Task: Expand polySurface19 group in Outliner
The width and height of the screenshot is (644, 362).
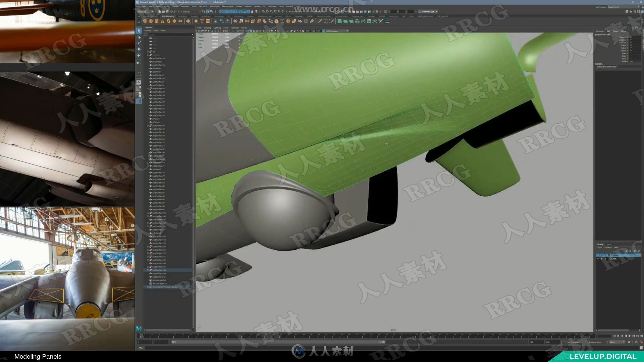Action: [x=148, y=88]
